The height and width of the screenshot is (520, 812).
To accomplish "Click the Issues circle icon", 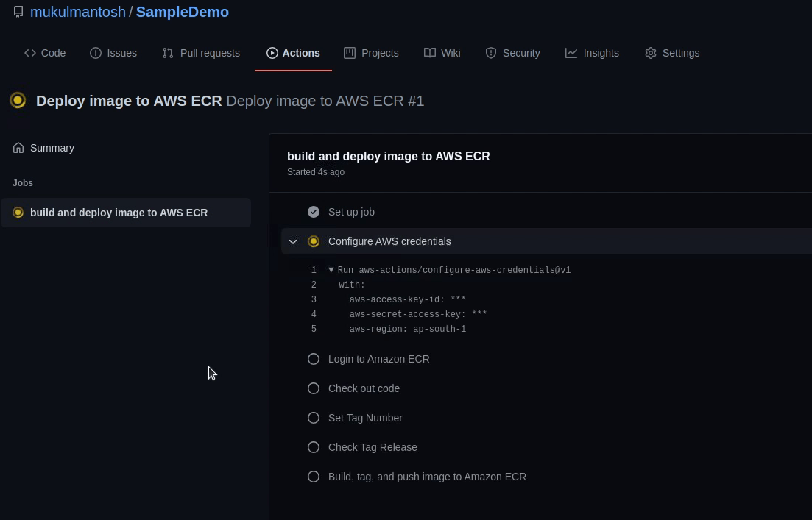I will click(x=96, y=53).
